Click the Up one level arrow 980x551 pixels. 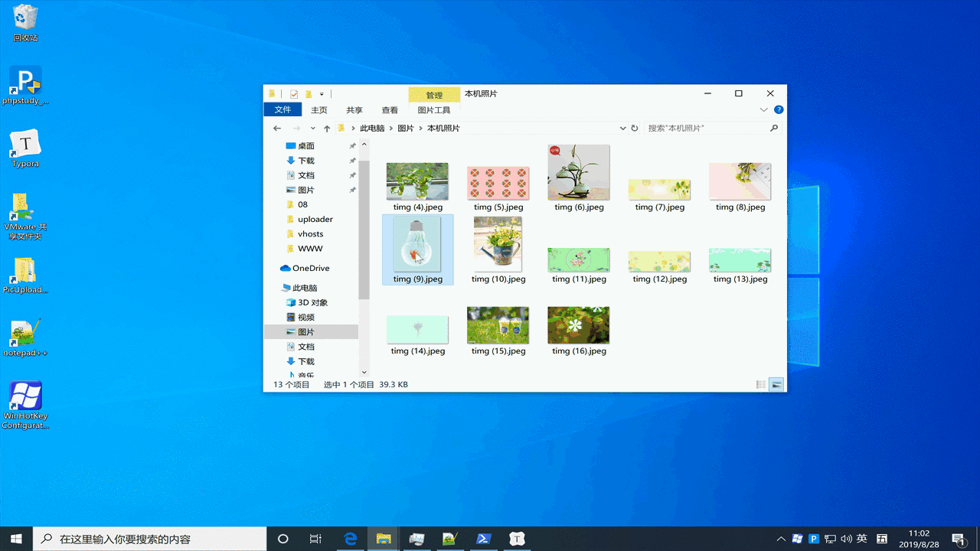pyautogui.click(x=327, y=129)
